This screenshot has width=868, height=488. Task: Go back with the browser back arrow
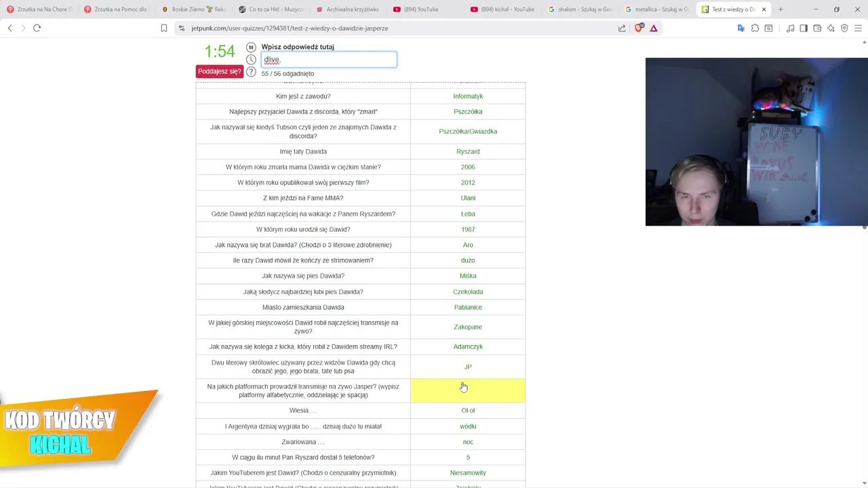[10, 28]
